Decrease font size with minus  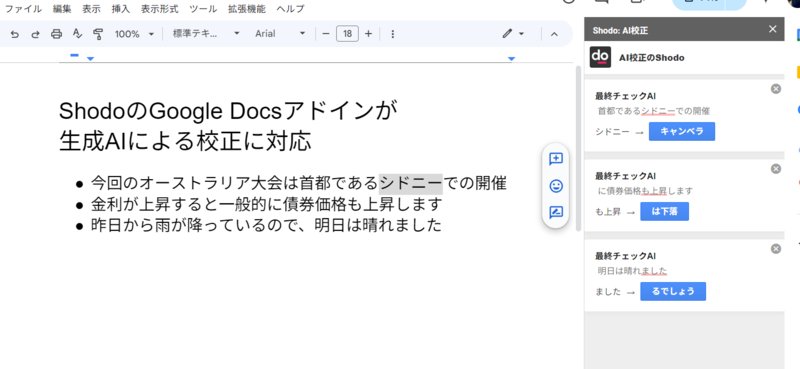(x=326, y=34)
